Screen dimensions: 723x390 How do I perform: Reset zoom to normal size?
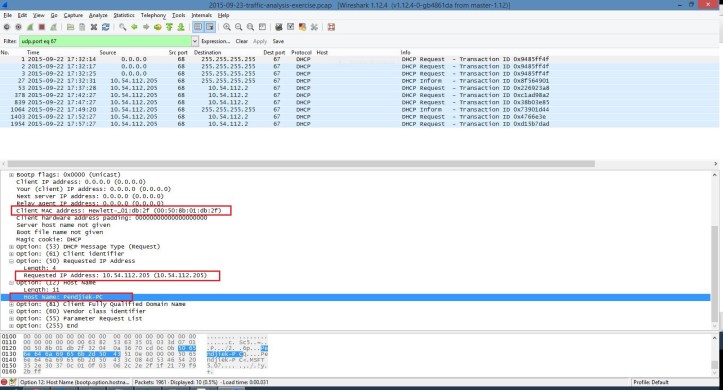pos(250,27)
